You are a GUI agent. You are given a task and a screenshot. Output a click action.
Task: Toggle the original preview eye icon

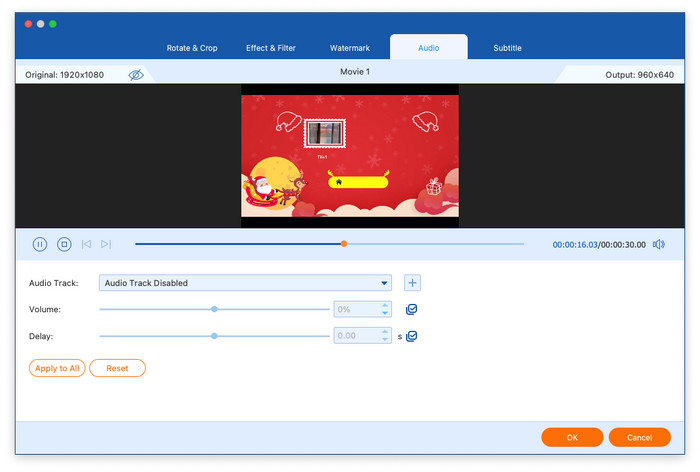[x=136, y=75]
